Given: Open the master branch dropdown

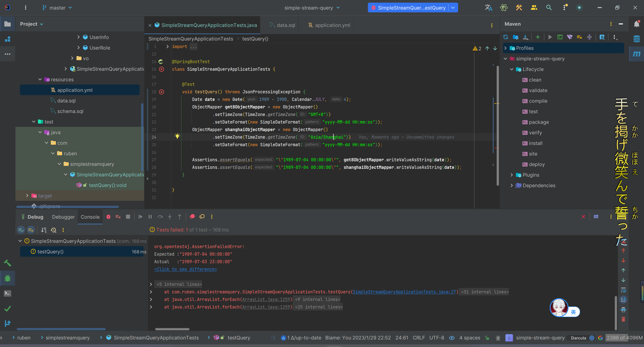Looking at the screenshot, I should [x=57, y=8].
